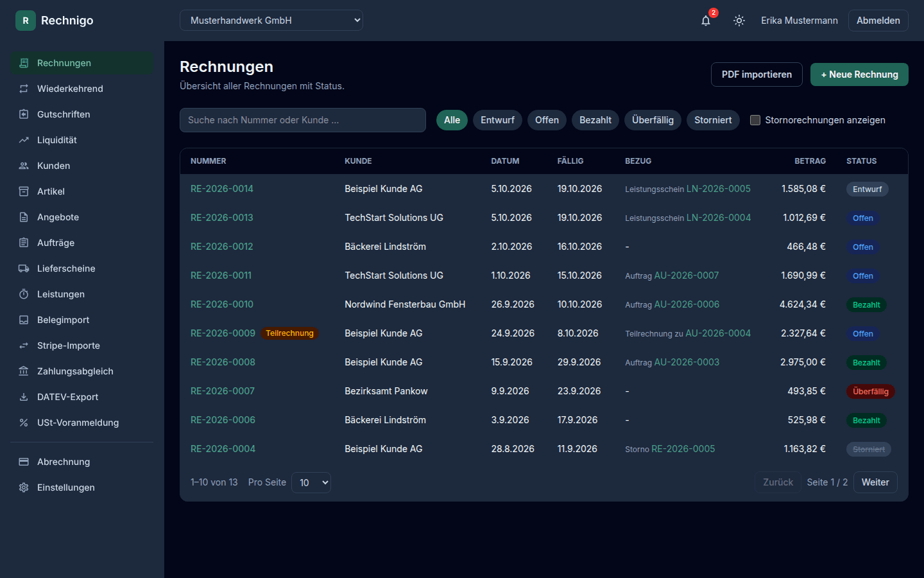Open linked order AU-2026-0007

point(687,276)
